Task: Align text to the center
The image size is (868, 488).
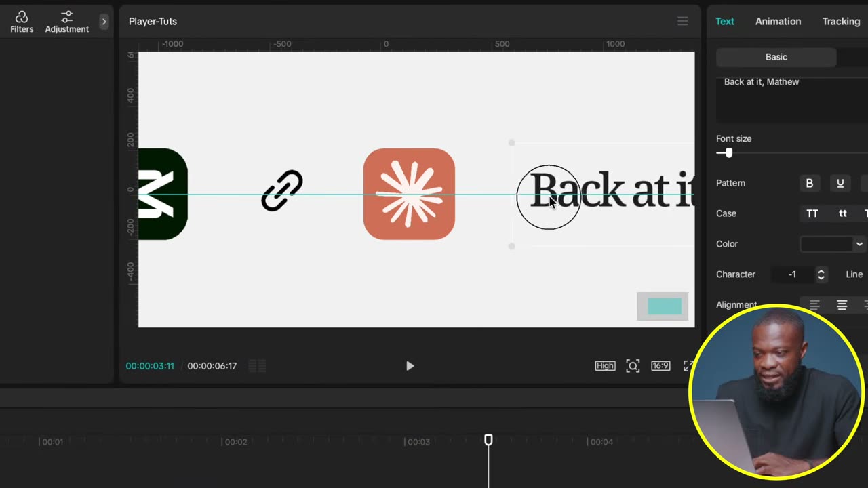Action: 842,305
